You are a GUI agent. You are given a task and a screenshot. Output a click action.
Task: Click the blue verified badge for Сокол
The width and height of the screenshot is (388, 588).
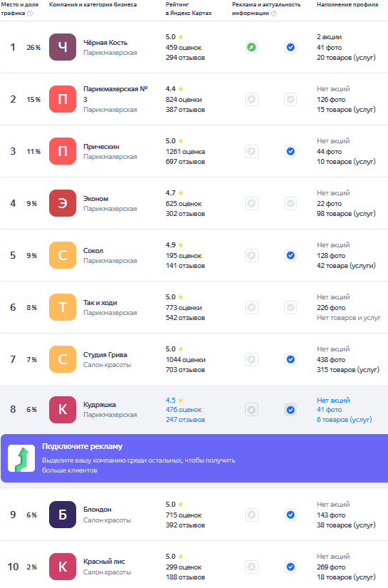coord(290,256)
